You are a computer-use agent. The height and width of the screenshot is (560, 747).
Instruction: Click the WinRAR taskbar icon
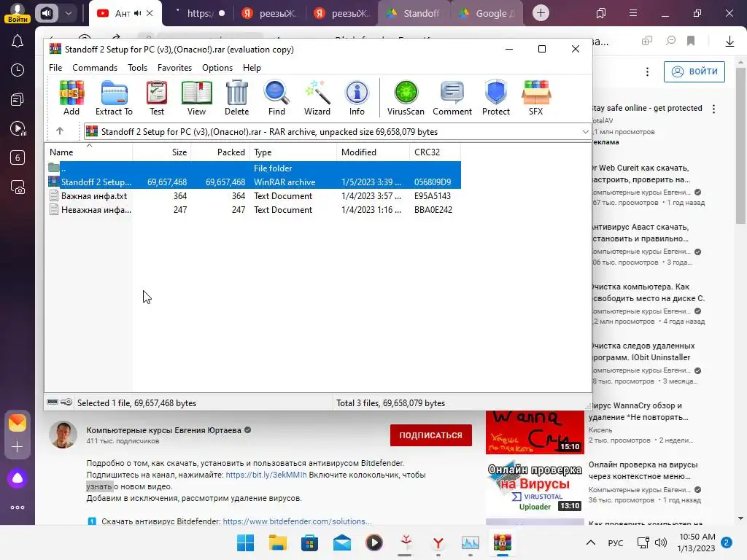(x=502, y=542)
